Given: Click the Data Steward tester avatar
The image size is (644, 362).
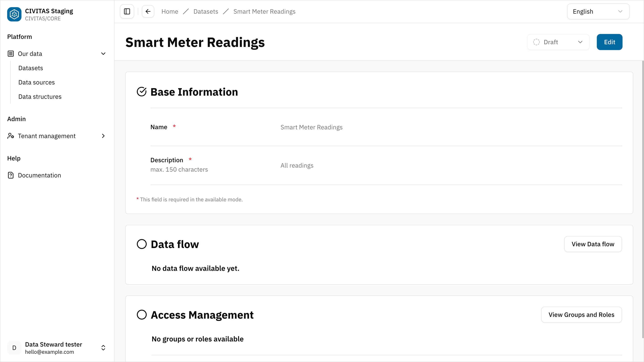Looking at the screenshot, I should 14,347.
